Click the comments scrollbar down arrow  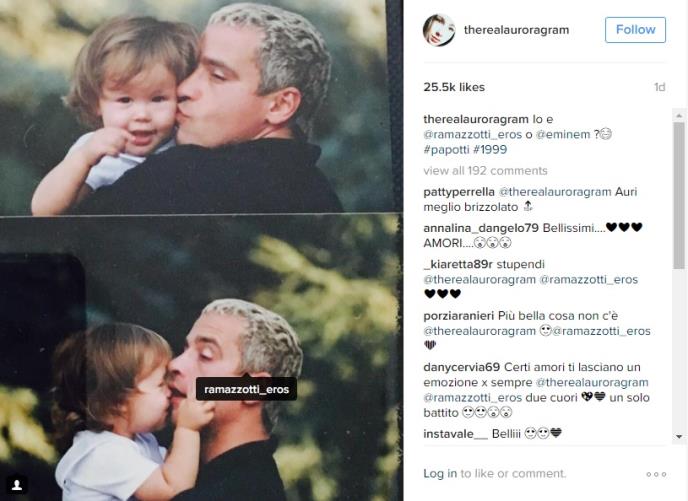tap(679, 437)
